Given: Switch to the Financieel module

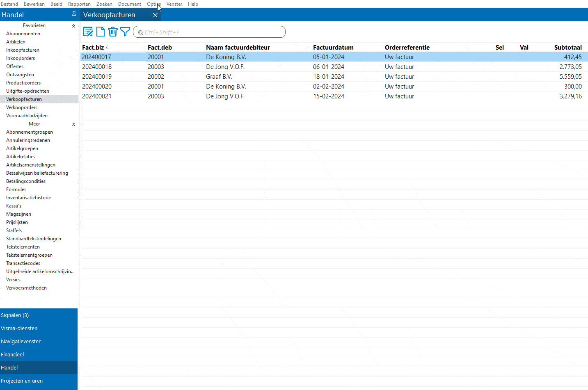Looking at the screenshot, I should tap(39, 355).
